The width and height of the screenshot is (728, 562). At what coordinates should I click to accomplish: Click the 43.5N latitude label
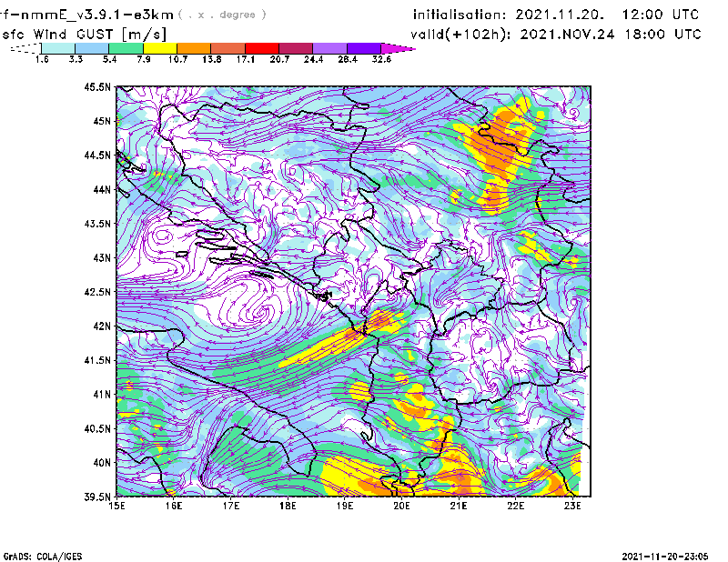point(97,224)
